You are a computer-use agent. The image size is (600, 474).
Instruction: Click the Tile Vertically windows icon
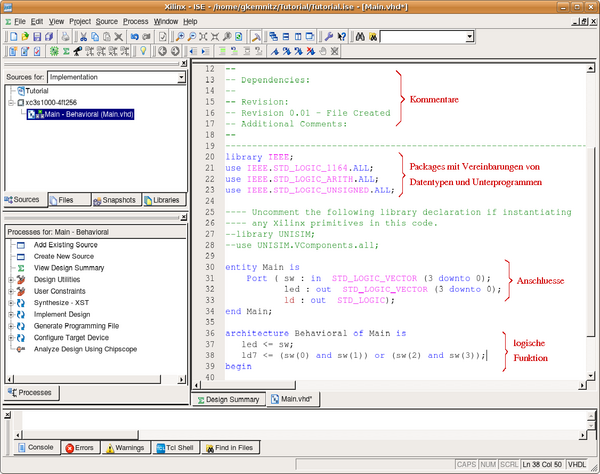pyautogui.click(x=298, y=37)
